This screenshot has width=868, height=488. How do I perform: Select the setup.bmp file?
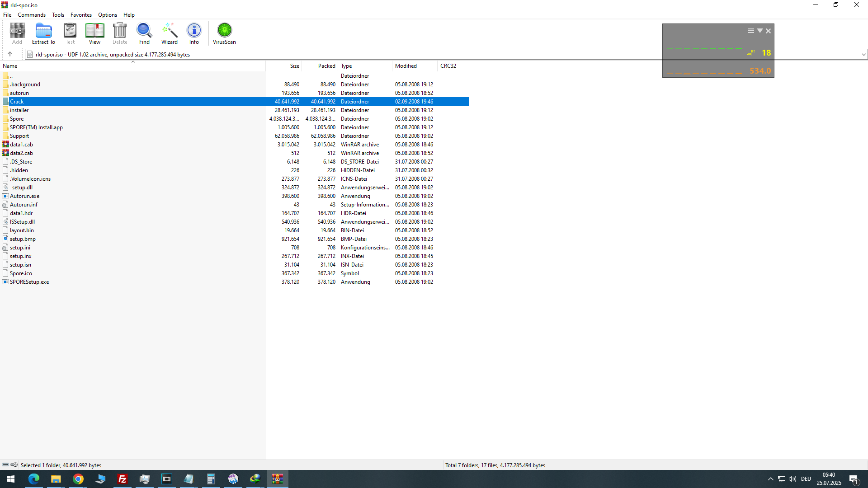click(235, 239)
